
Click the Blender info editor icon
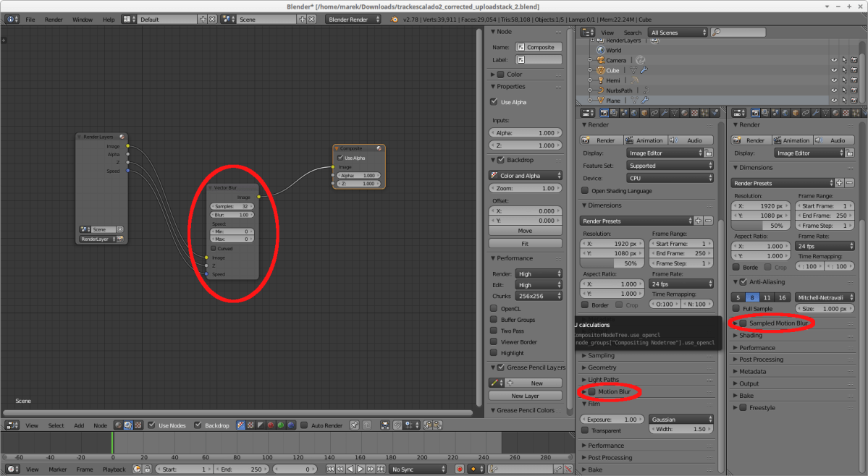tap(12, 20)
